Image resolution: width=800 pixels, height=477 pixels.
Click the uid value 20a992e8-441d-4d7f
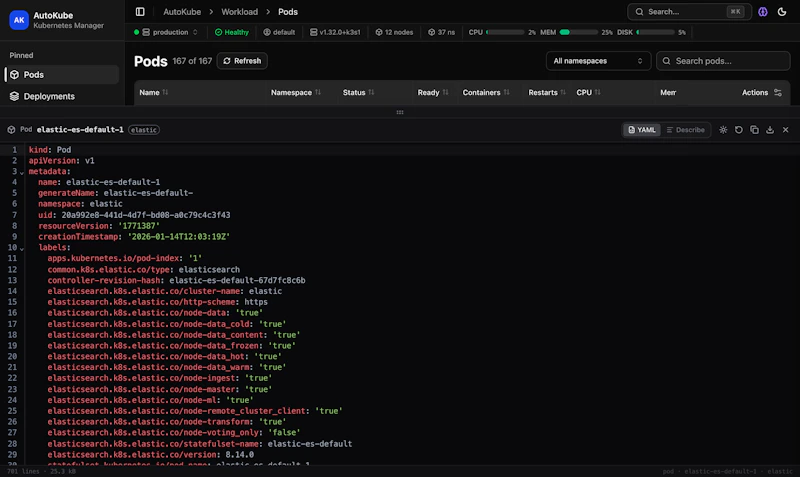(x=146, y=215)
